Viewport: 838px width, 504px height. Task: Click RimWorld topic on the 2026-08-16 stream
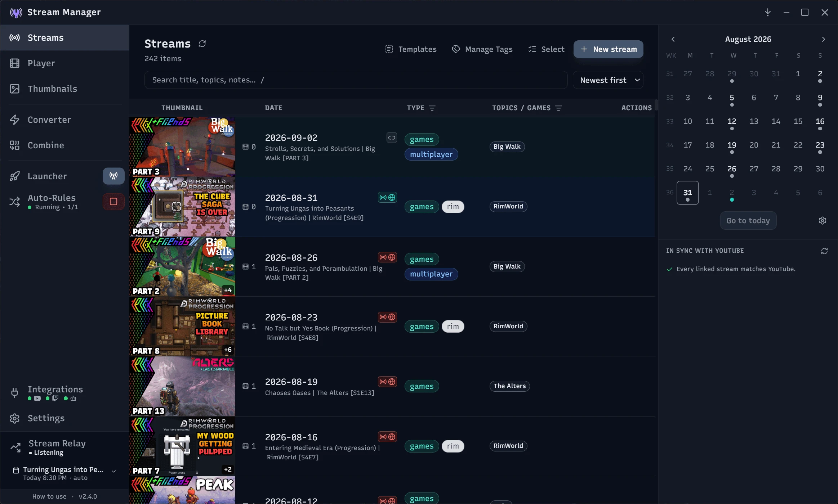coord(508,446)
